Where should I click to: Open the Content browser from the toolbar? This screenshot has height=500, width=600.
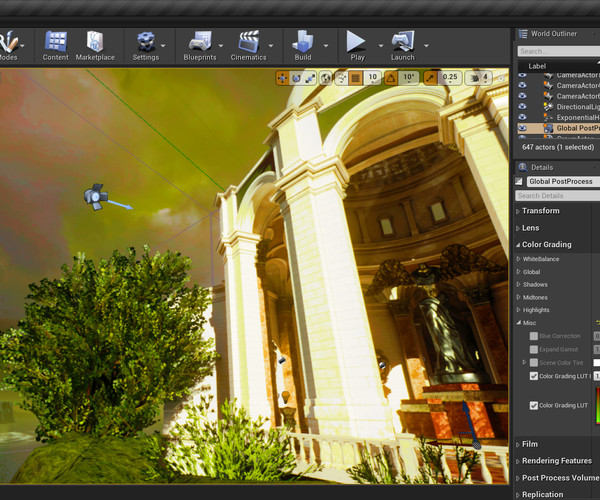coord(55,46)
